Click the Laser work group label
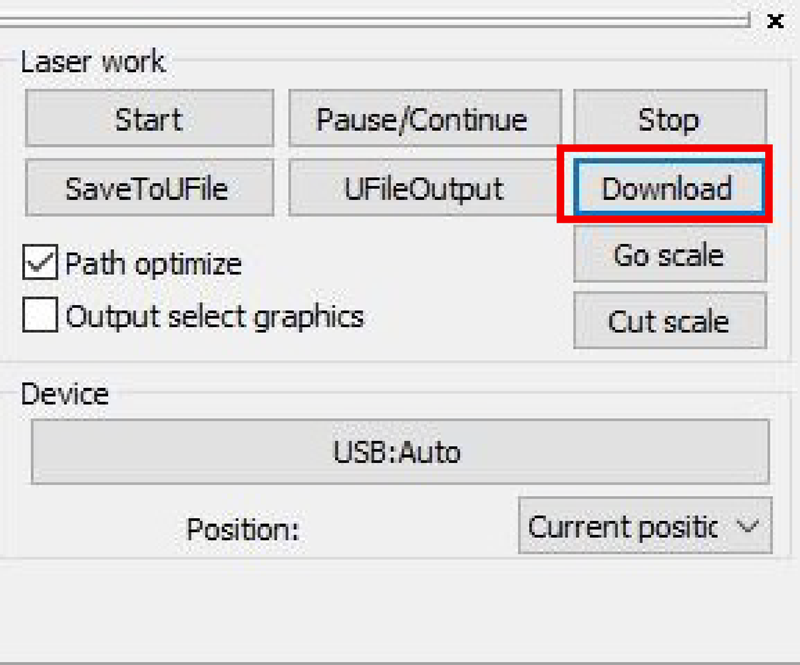 (93, 62)
